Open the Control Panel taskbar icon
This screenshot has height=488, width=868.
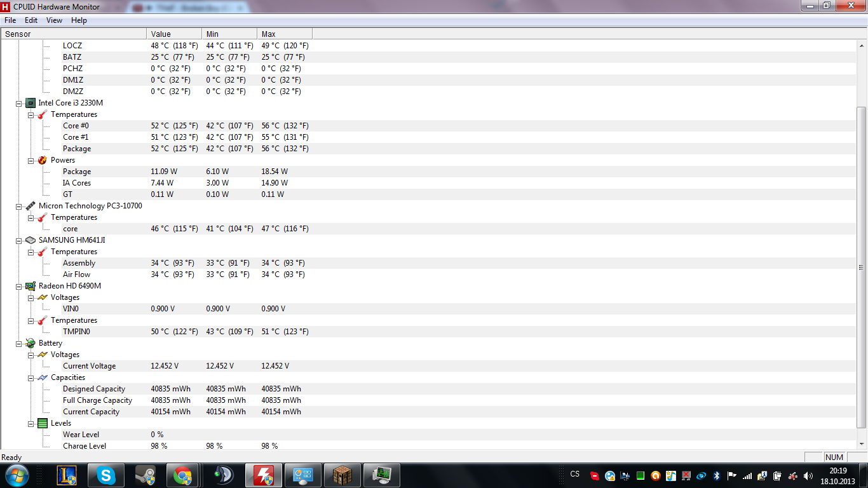coord(302,475)
